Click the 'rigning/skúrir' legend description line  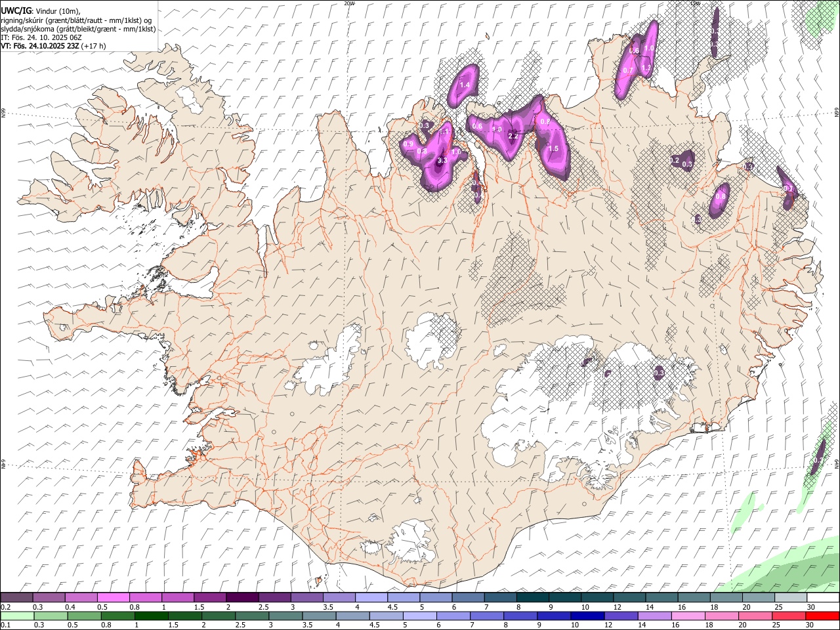pyautogui.click(x=76, y=20)
